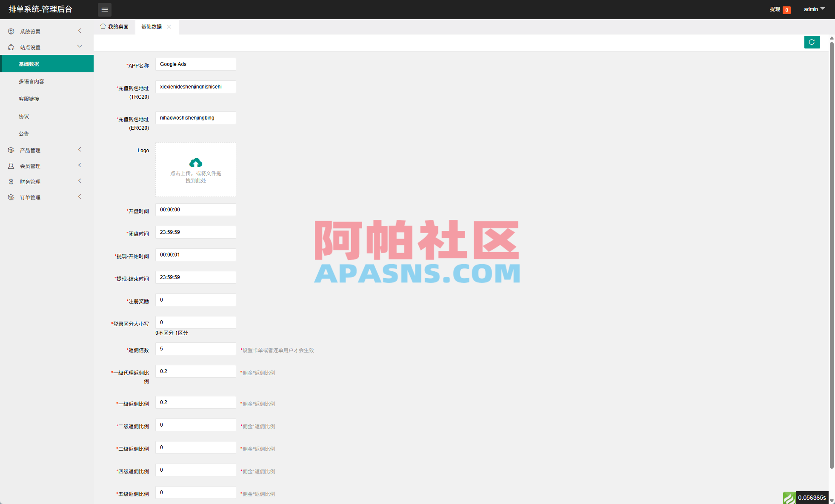Click the home icon on 我的桌面 tab

point(102,26)
